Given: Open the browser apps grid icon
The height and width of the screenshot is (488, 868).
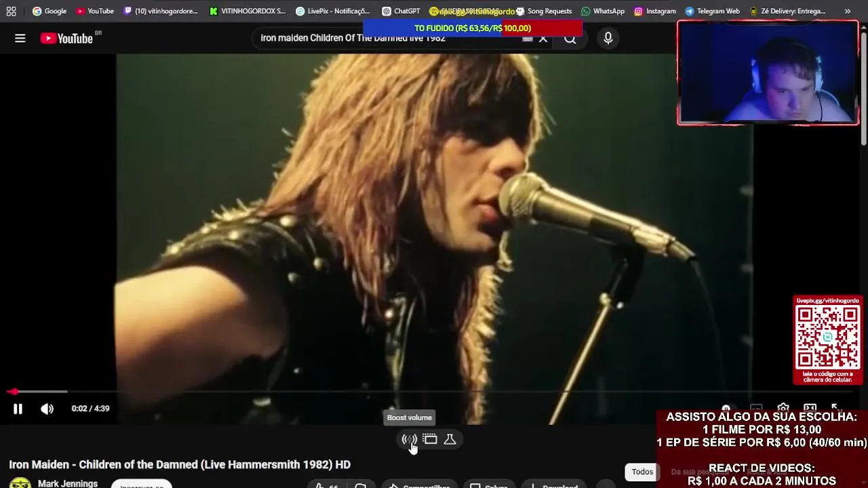Looking at the screenshot, I should pyautogui.click(x=11, y=11).
